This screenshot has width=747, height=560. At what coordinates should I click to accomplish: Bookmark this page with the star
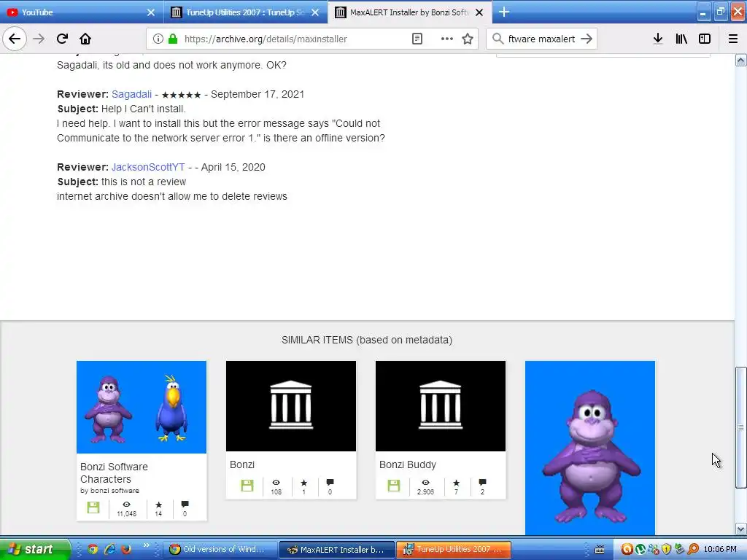point(468,39)
